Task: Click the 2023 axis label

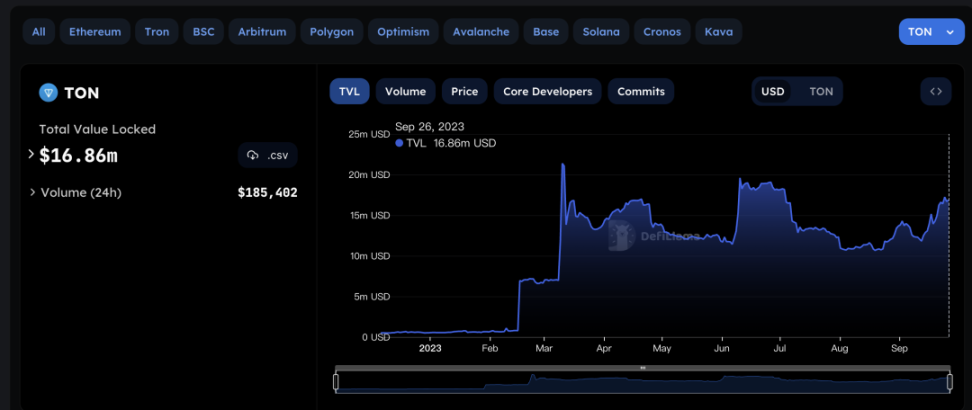Action: click(430, 348)
